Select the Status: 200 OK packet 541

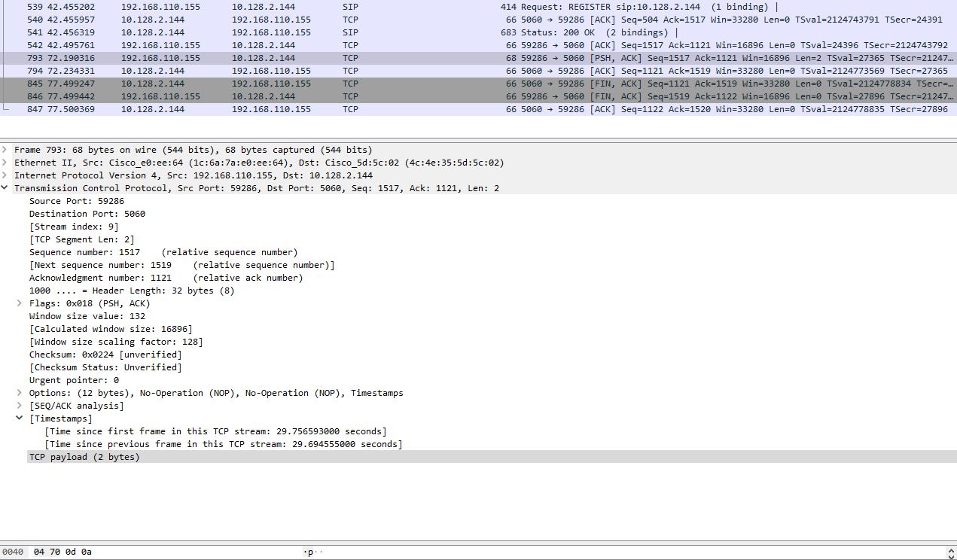tap(301, 32)
